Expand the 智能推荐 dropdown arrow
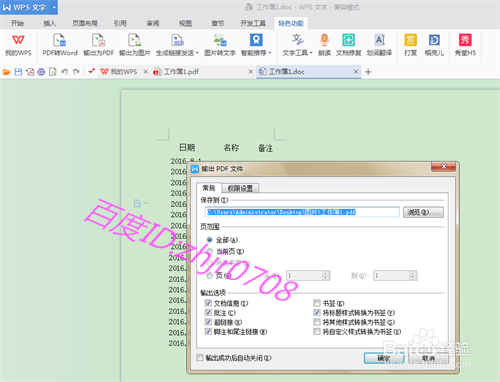Viewport: 500px width, 382px height. 269,53
